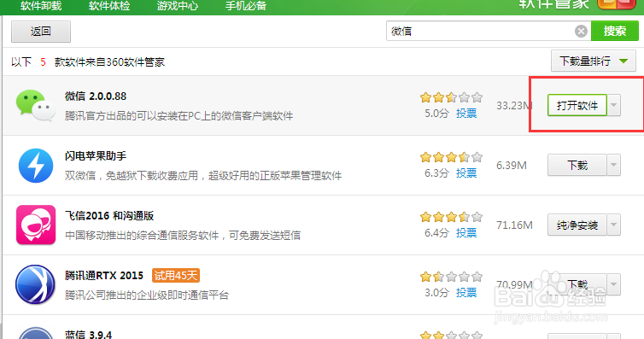Click the 33.23M size of 微信

[514, 106]
